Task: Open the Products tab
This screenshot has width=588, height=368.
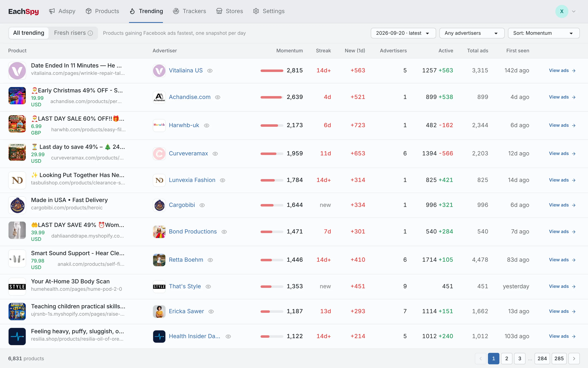Action: pos(102,11)
